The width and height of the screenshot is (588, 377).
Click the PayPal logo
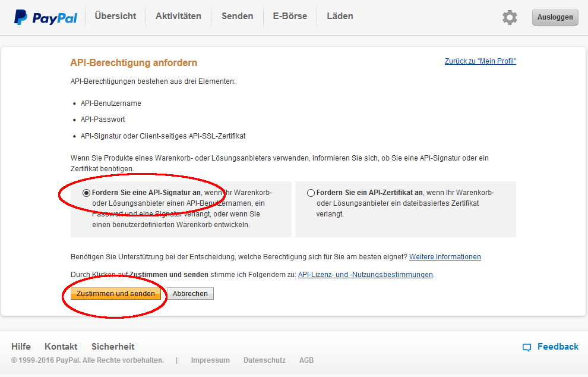click(46, 17)
